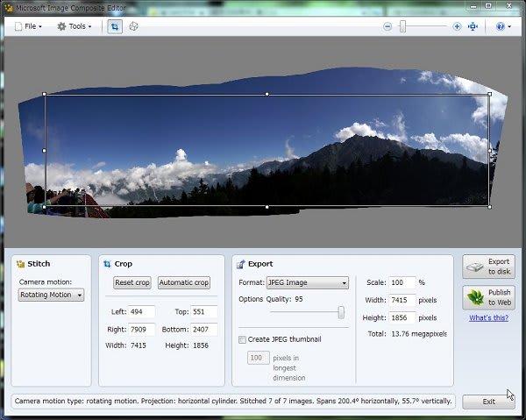Click the Publish to Web button

tap(488, 297)
